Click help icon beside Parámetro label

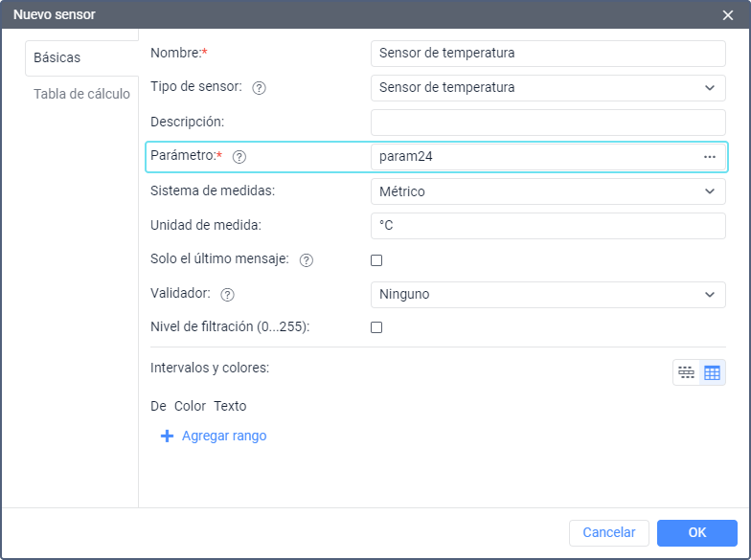(239, 157)
